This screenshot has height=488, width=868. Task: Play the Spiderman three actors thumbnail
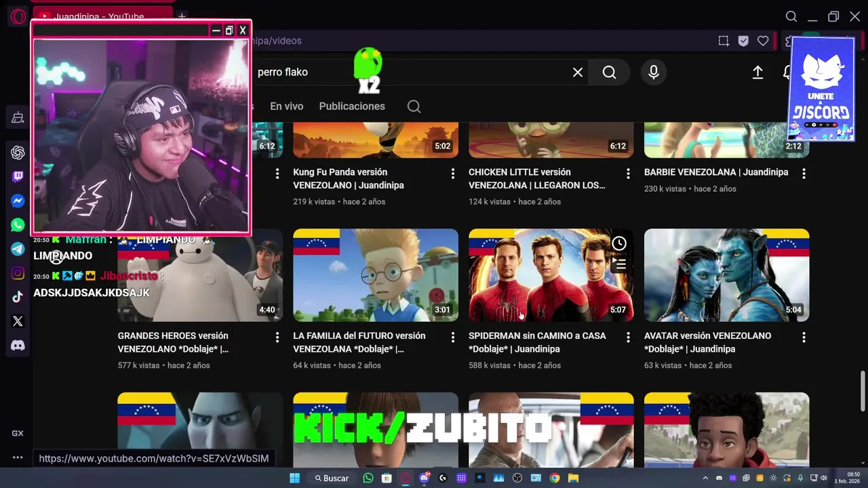551,275
